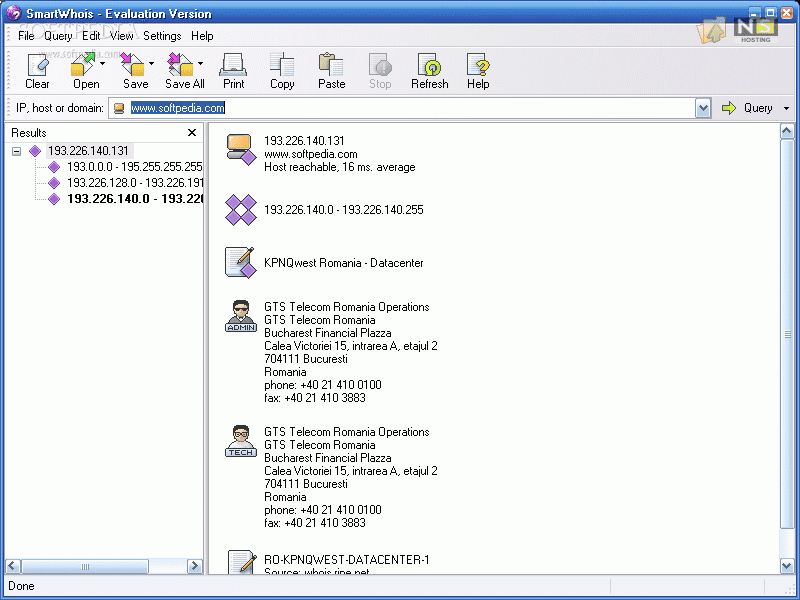Screen dimensions: 800x600
Task: Open the Query button options arrow
Action: (x=786, y=108)
